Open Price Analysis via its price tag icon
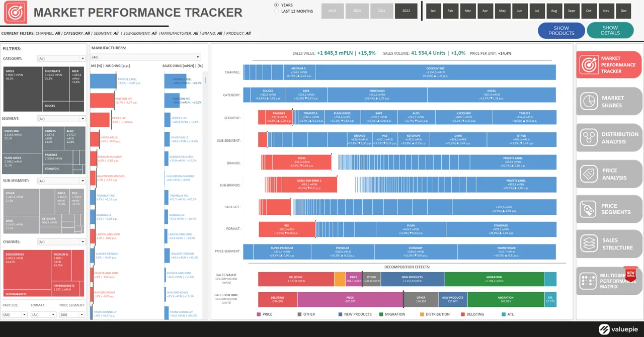Screen dimensions: 644x337 [x=589, y=174]
